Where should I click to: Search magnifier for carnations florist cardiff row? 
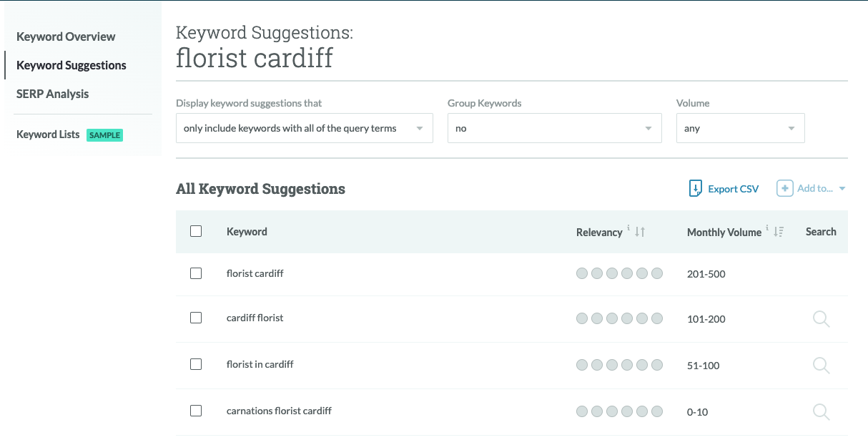tap(821, 412)
